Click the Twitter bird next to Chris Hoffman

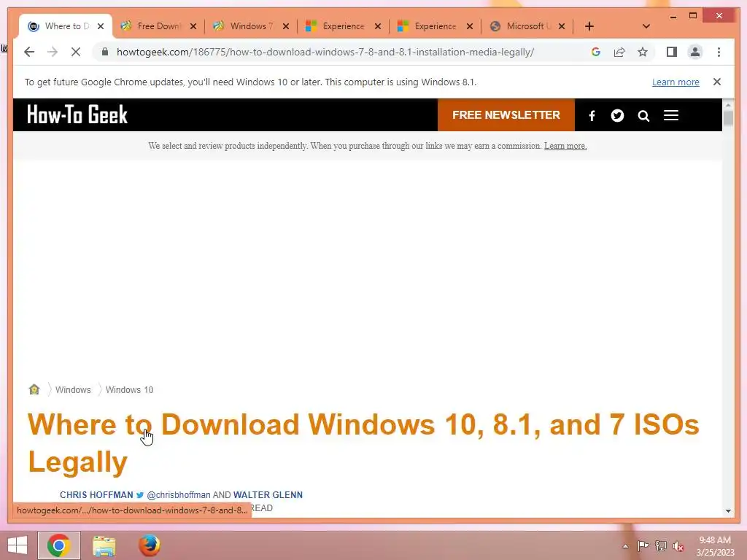click(x=140, y=495)
